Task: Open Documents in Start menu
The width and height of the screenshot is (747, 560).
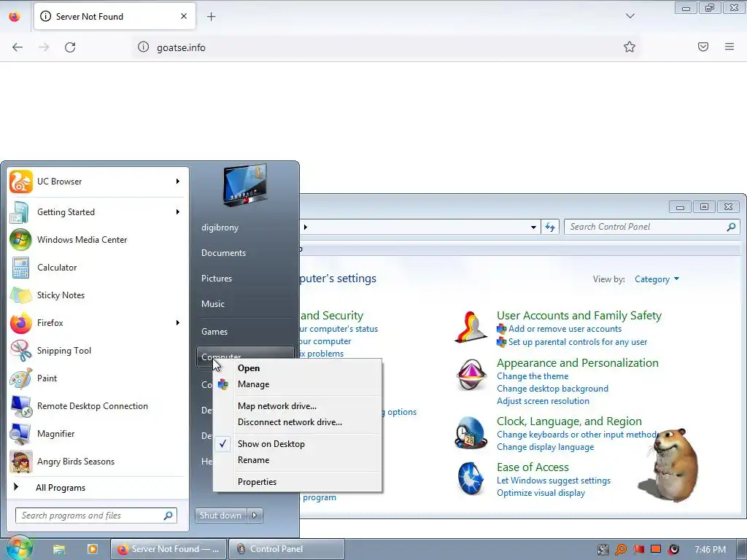Action: click(245, 253)
